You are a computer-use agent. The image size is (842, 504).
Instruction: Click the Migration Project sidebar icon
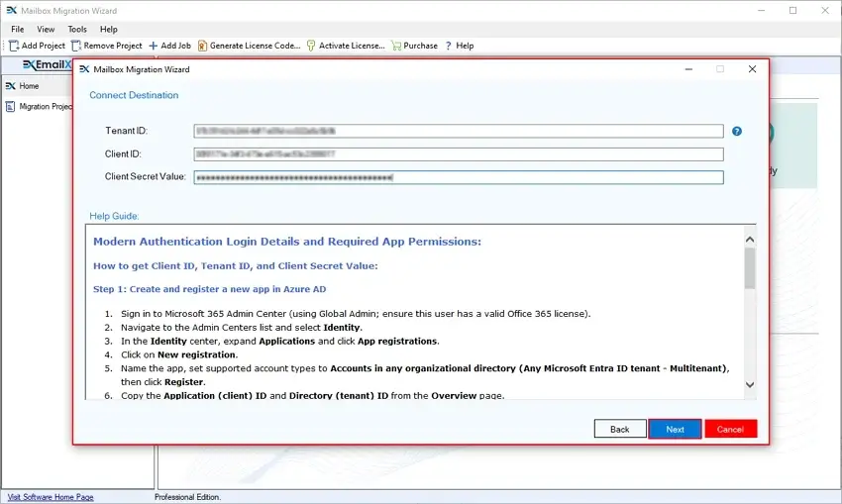pyautogui.click(x=10, y=106)
